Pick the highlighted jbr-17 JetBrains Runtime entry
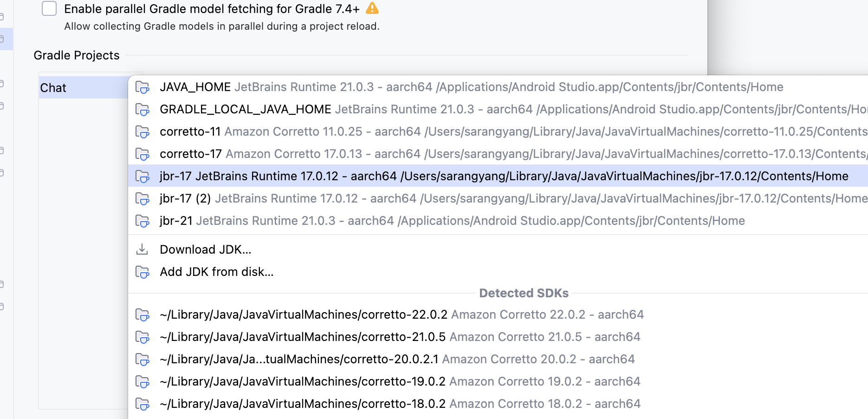The width and height of the screenshot is (868, 419). (498, 176)
